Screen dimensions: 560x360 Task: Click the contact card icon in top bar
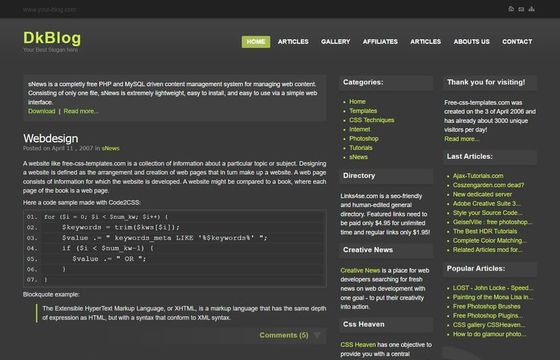click(521, 9)
